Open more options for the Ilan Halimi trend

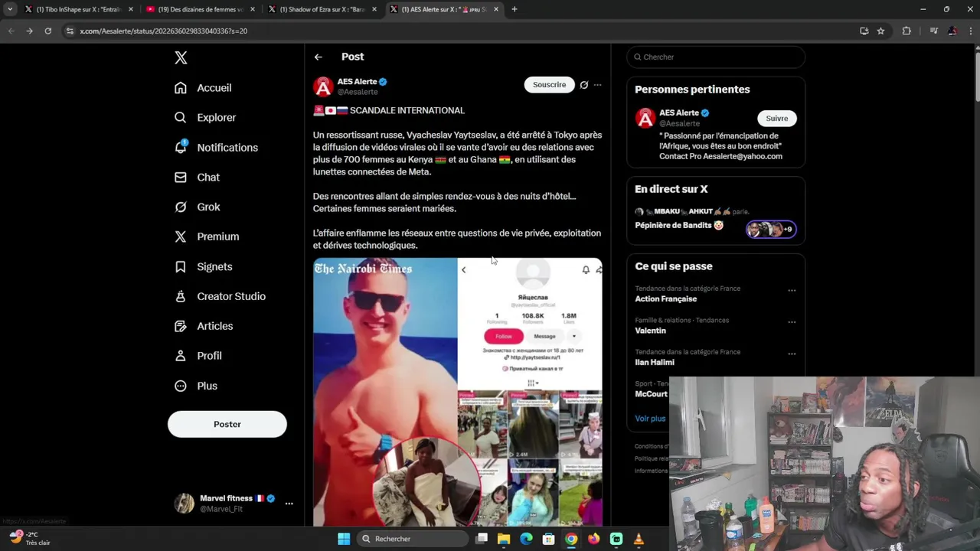point(792,354)
